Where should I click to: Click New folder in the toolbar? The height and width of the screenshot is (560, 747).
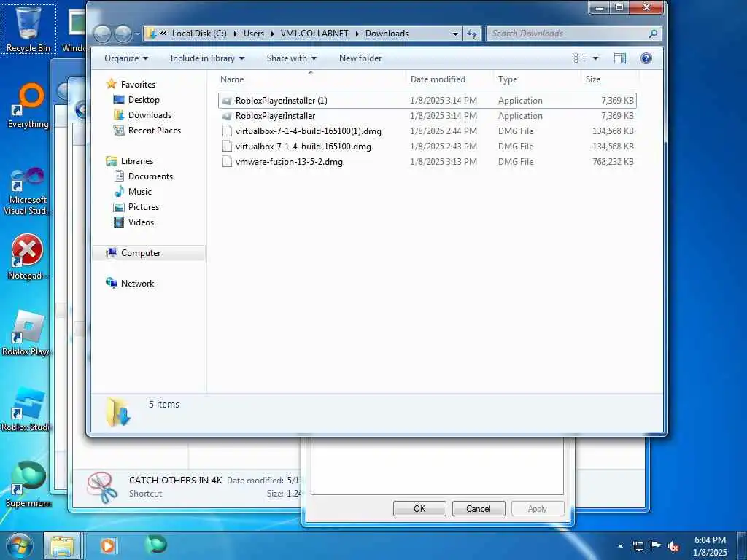(360, 58)
